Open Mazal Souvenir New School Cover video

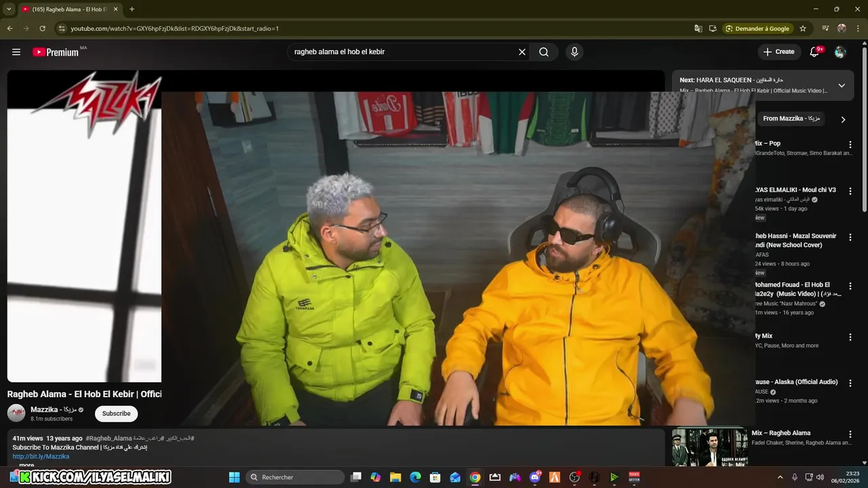coord(796,241)
